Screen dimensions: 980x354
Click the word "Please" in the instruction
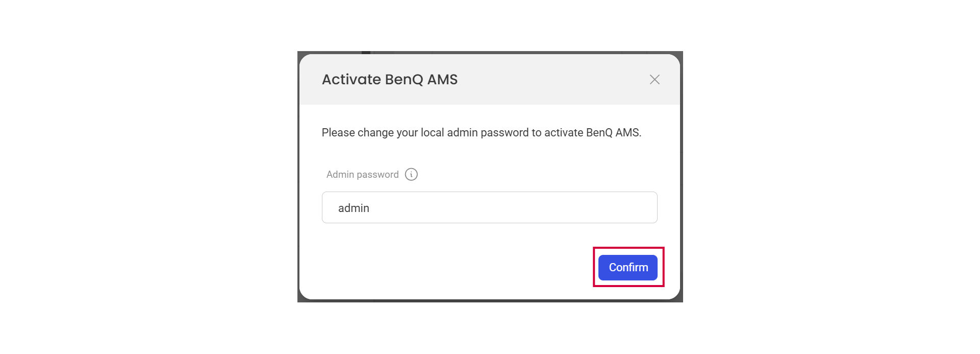tap(338, 133)
